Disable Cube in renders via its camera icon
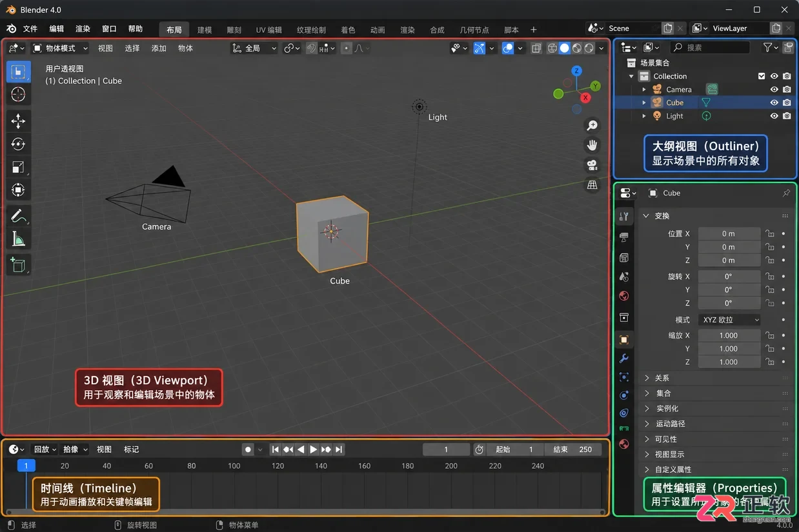Viewport: 799px width, 532px height. pyautogui.click(x=787, y=103)
